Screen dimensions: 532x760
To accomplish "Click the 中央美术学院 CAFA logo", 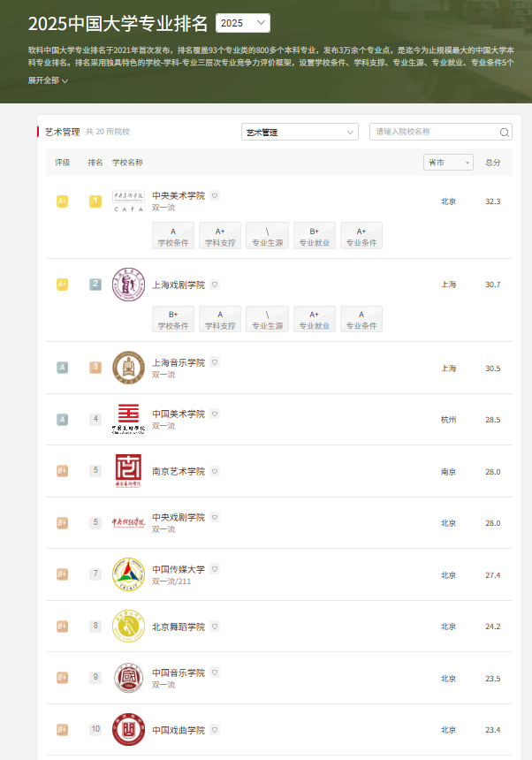I will [x=128, y=201].
